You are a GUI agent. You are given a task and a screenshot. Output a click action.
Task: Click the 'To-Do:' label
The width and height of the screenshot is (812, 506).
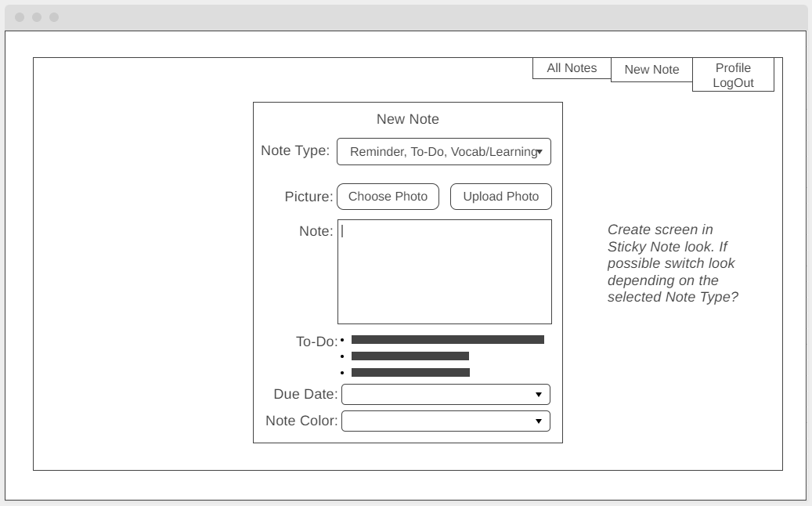point(316,342)
